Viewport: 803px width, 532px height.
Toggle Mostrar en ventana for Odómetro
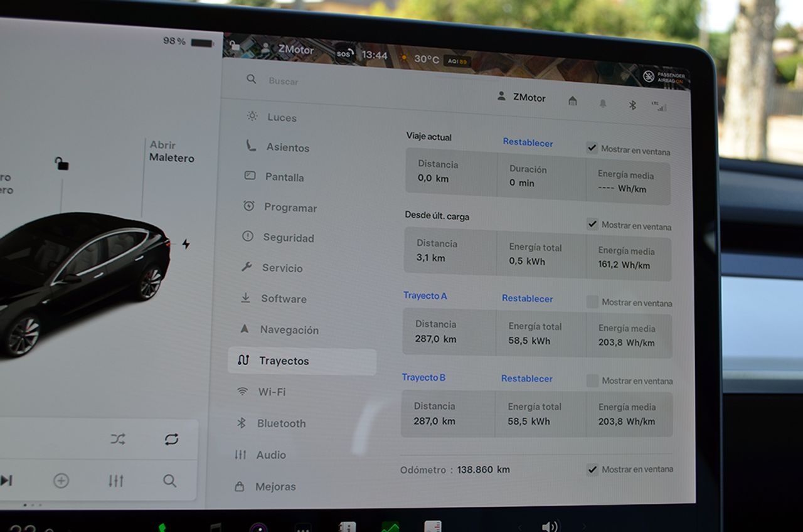(x=592, y=469)
